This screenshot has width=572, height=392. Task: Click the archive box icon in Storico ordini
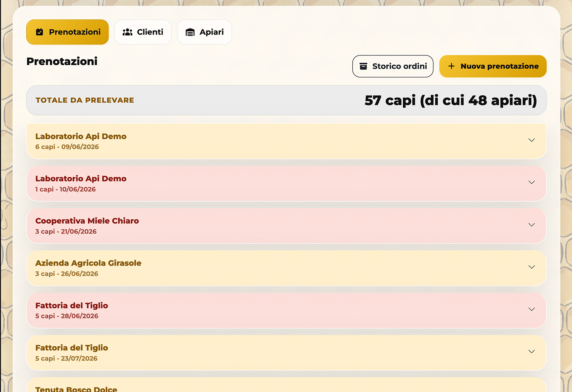point(363,66)
